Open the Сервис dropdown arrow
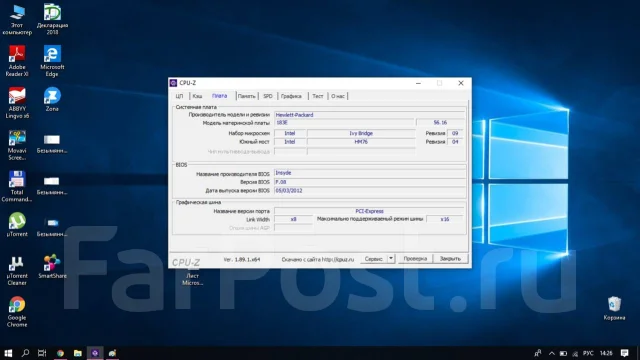Screen dimensions: 640x360 (391, 259)
